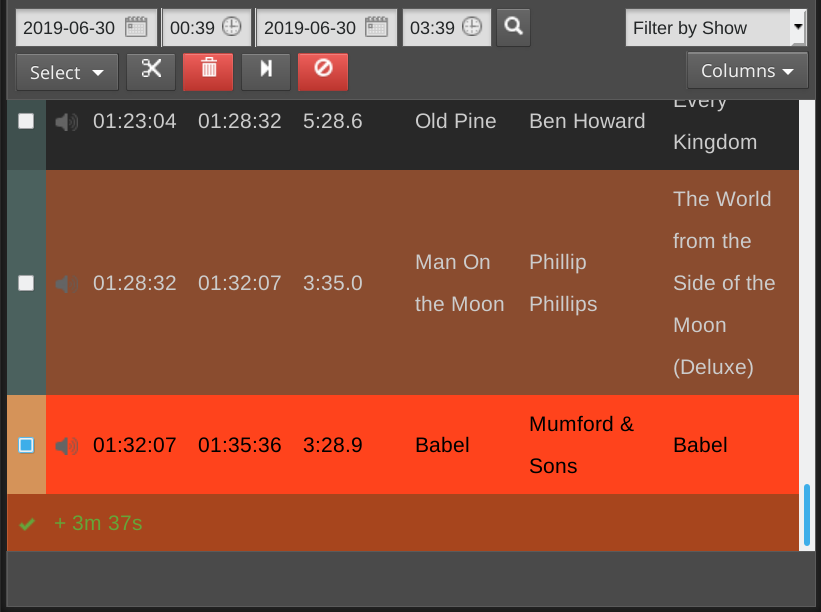Open the Columns dropdown
The image size is (821, 612).
[x=747, y=71]
